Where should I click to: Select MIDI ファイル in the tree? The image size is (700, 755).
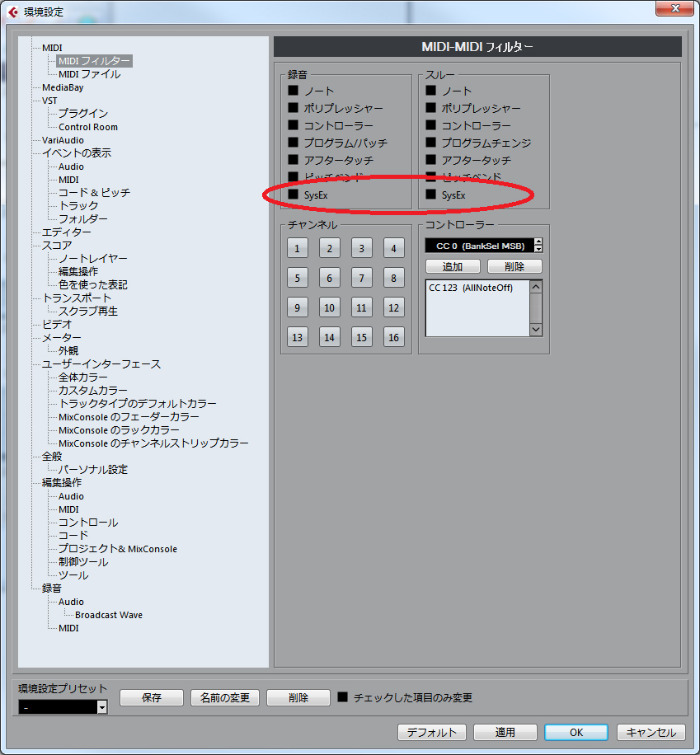click(90, 74)
